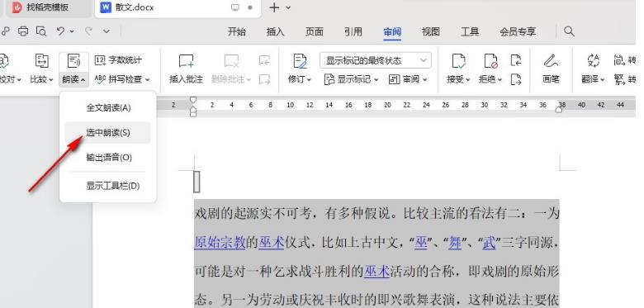Expand the 拒绝 dropdown arrow
Image resolution: width=644 pixels, height=308 pixels.
(500, 79)
